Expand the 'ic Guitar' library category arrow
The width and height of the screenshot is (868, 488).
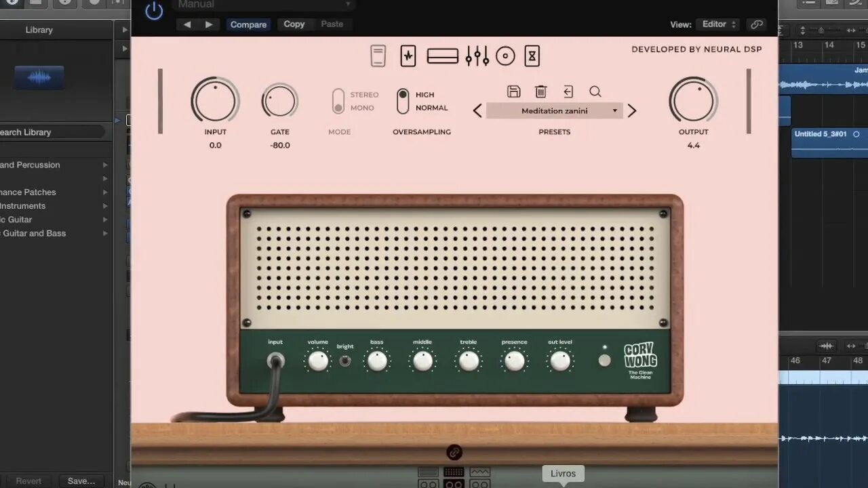[x=105, y=220]
